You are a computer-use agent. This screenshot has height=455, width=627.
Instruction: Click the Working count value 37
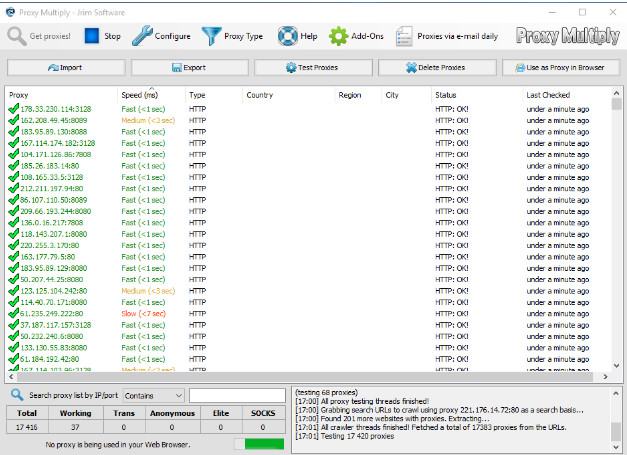75,427
